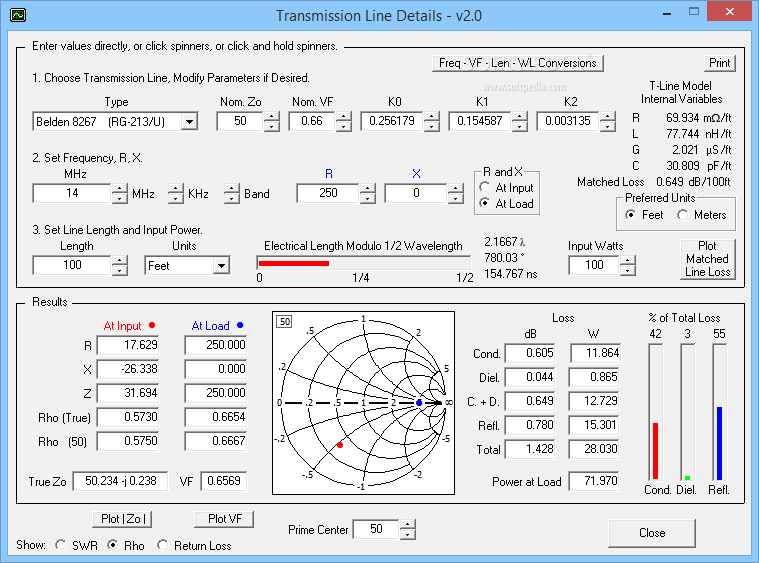Image resolution: width=759 pixels, height=563 pixels.
Task: Click the K1 value field
Action: pyautogui.click(x=480, y=121)
